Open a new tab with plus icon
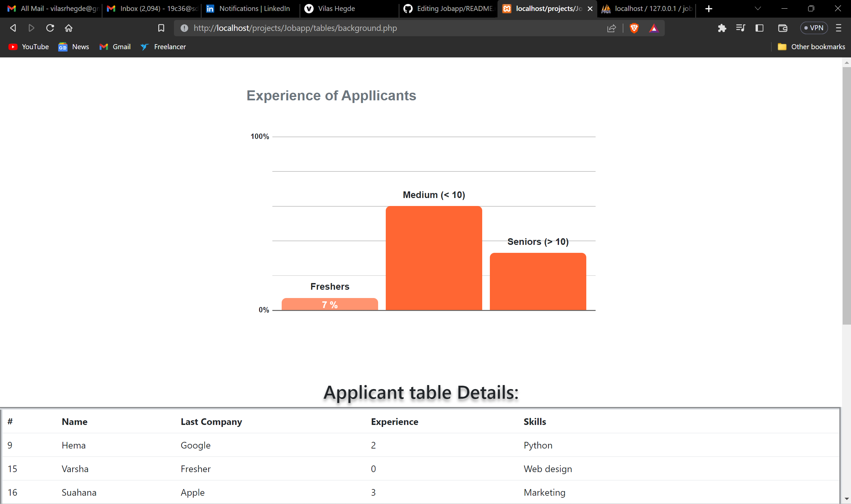The image size is (851, 504). point(709,9)
